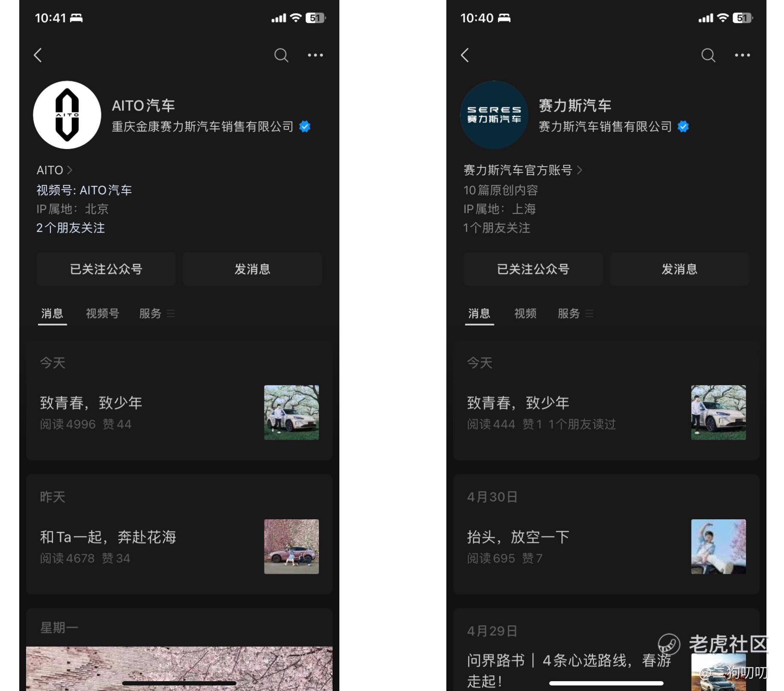Open service menu icon on AITO汽车 screen
This screenshot has height=691, width=784.
(x=171, y=314)
